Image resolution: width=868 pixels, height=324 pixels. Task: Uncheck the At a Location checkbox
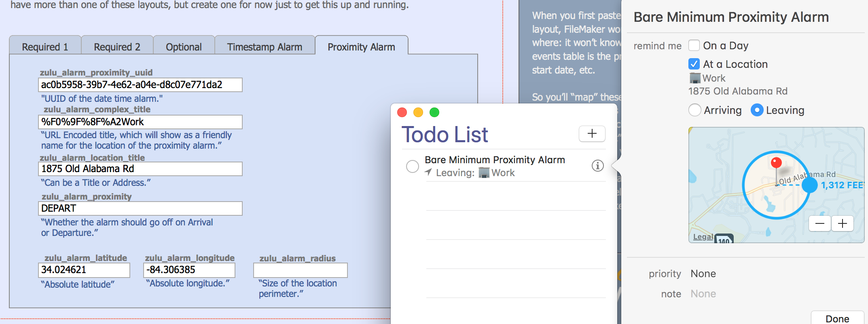tap(694, 64)
